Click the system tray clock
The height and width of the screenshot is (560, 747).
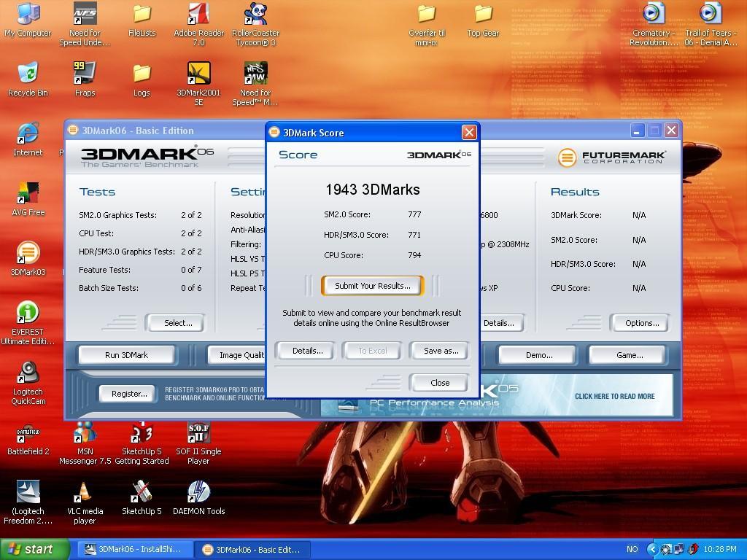[719, 549]
